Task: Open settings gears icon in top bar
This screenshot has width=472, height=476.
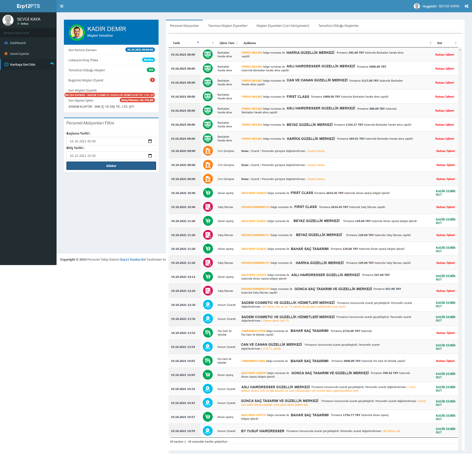Action: [466, 6]
